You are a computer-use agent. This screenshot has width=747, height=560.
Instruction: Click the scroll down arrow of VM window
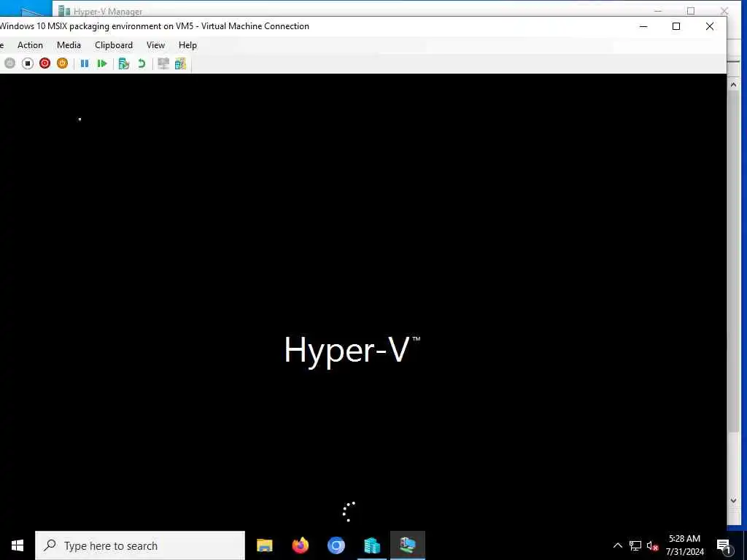pos(733,500)
